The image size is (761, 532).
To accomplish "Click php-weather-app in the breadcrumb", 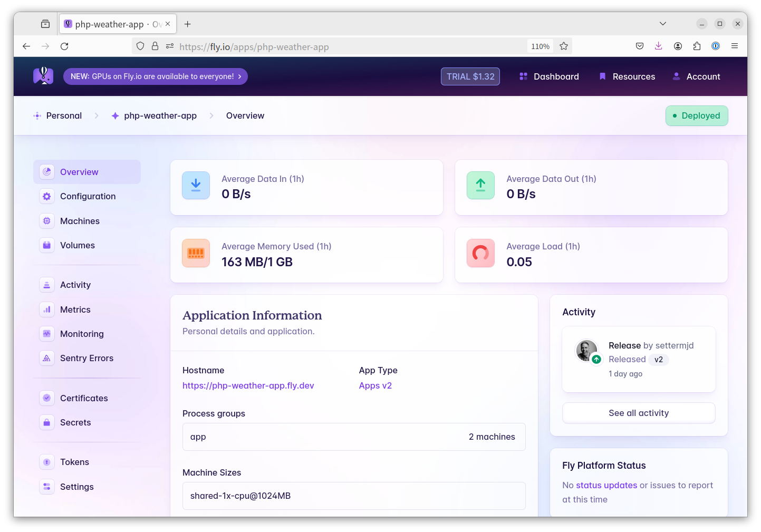I will 154,115.
